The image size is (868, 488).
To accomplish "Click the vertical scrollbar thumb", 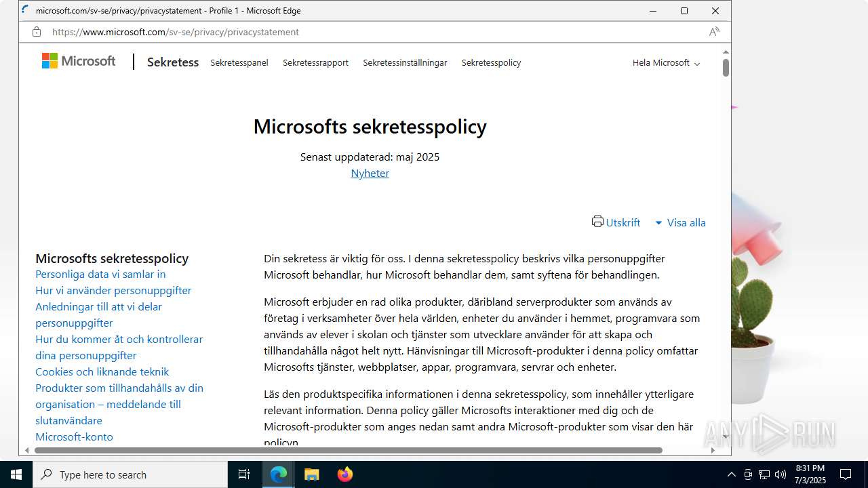I will (726, 68).
